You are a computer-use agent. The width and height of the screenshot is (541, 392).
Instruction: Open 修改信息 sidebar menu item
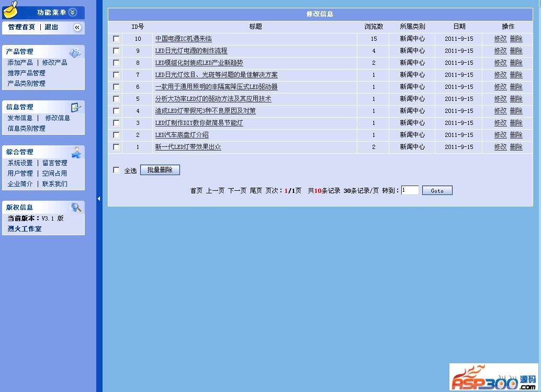58,118
